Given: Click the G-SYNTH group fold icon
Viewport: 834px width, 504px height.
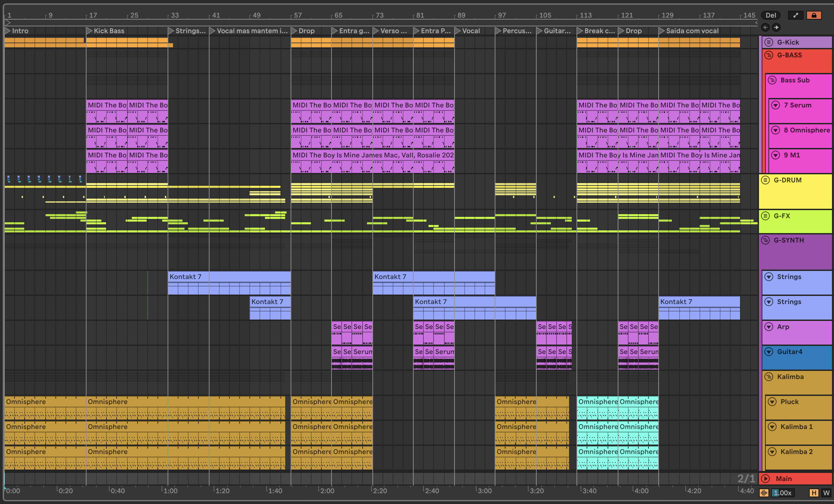Looking at the screenshot, I should 766,241.
